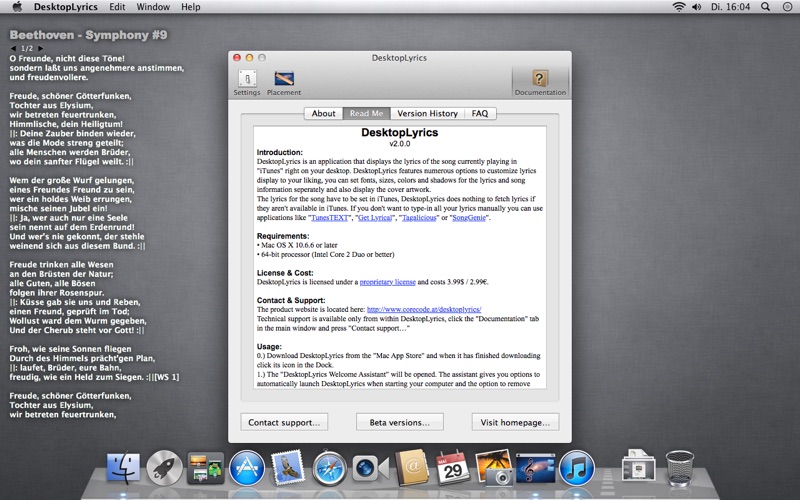Open the Window menu
This screenshot has width=800, height=500.
point(153,7)
